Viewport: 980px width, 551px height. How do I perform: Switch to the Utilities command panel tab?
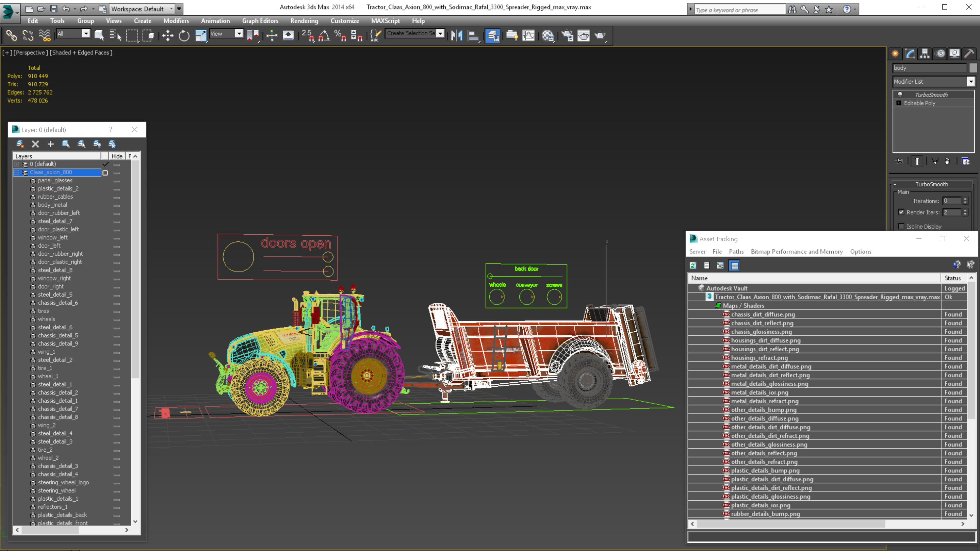(969, 54)
